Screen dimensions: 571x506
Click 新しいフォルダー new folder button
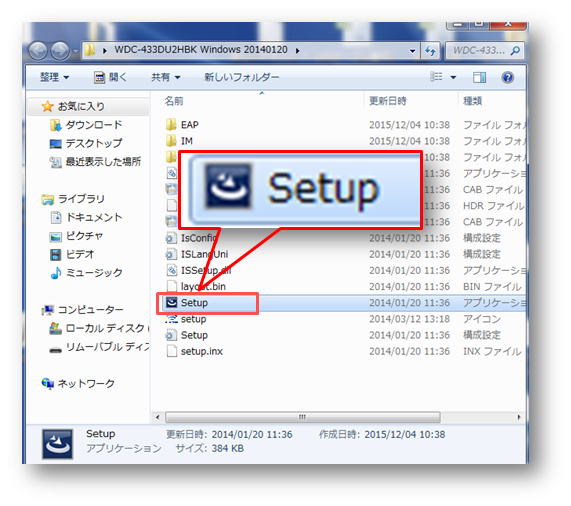point(242,77)
